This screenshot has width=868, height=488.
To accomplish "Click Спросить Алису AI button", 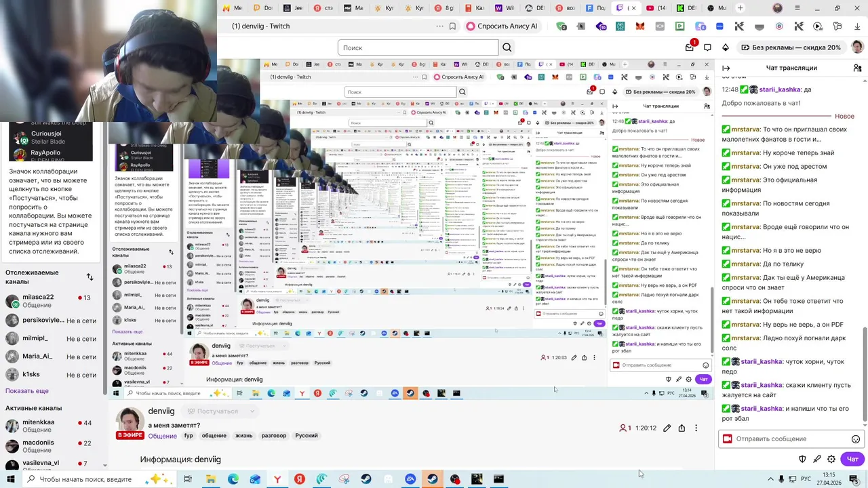I will click(x=502, y=26).
